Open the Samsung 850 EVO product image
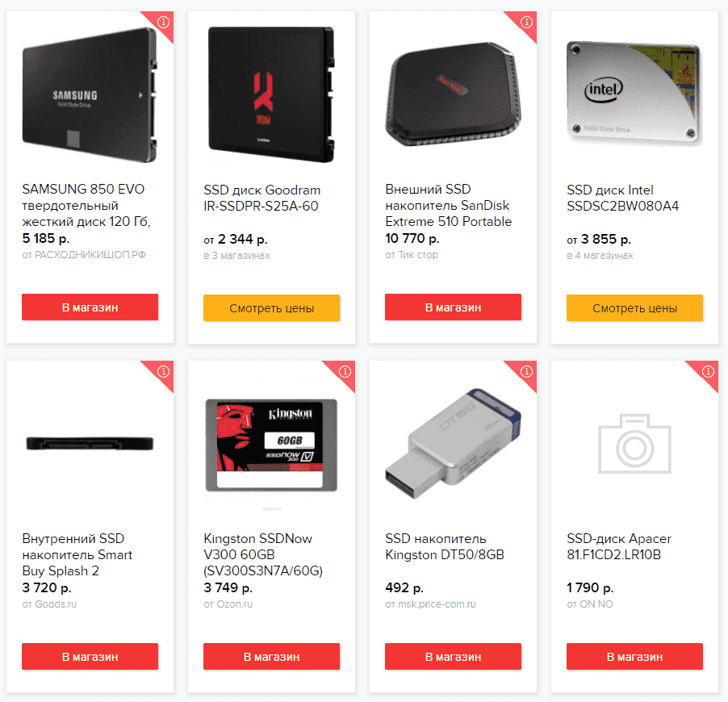The height and width of the screenshot is (702, 728). (90, 95)
